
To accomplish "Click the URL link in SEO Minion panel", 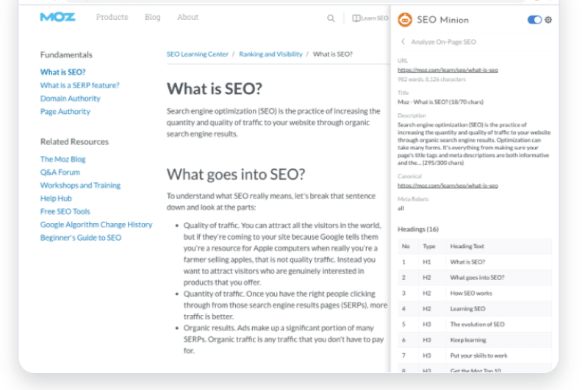I will pyautogui.click(x=448, y=70).
